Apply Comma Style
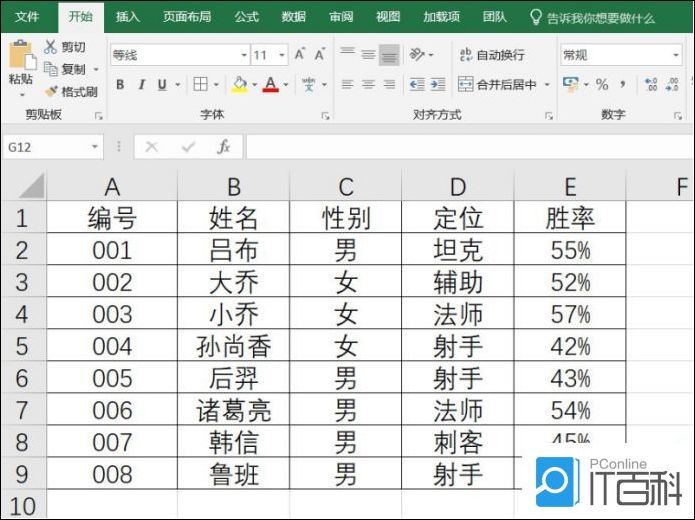The image size is (695, 520). click(x=623, y=84)
